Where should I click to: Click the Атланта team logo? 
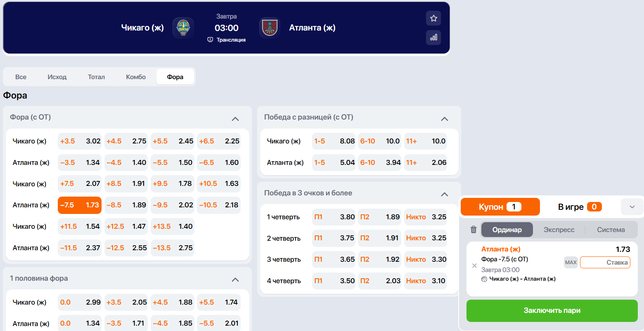tap(270, 28)
